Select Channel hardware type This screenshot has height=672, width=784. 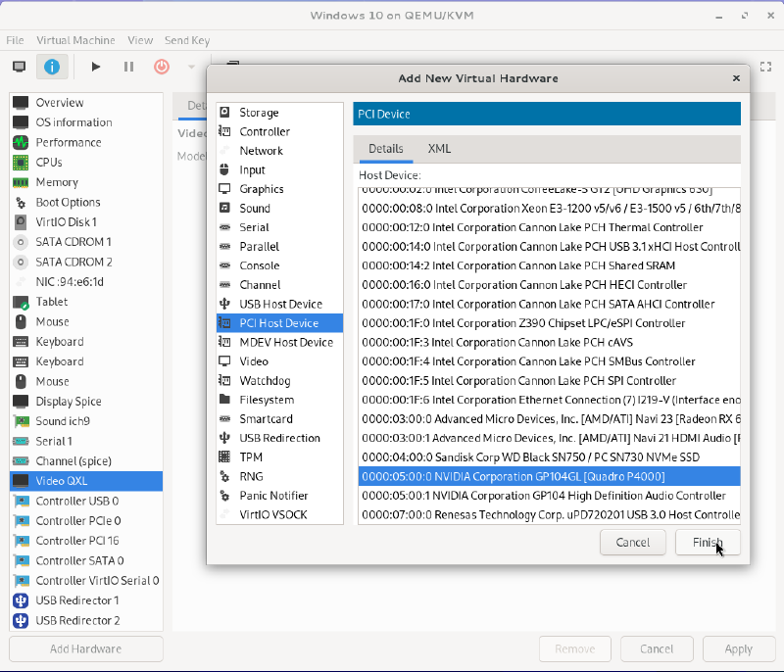[x=280, y=285]
